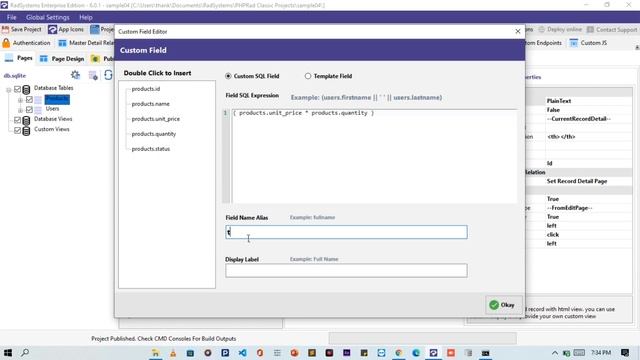Click products.quantity in the insert list
The width and height of the screenshot is (640, 360).
pyautogui.click(x=153, y=134)
